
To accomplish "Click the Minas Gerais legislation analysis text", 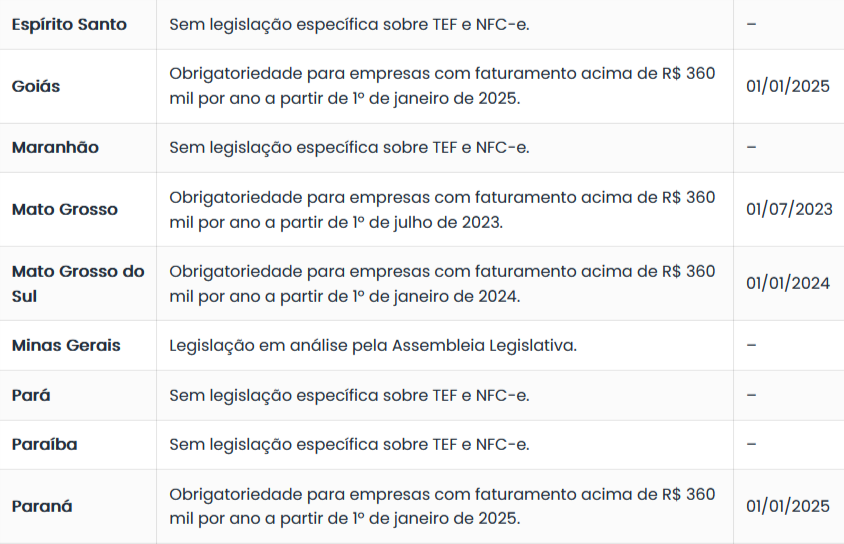I will pos(373,345).
